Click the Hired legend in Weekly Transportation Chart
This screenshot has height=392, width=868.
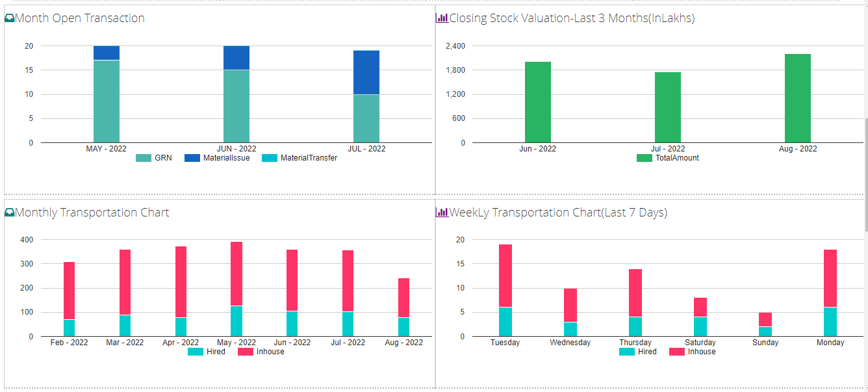tap(637, 352)
